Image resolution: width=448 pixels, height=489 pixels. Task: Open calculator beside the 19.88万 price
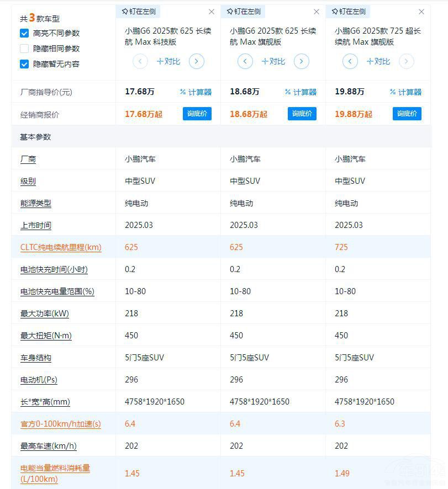click(405, 92)
